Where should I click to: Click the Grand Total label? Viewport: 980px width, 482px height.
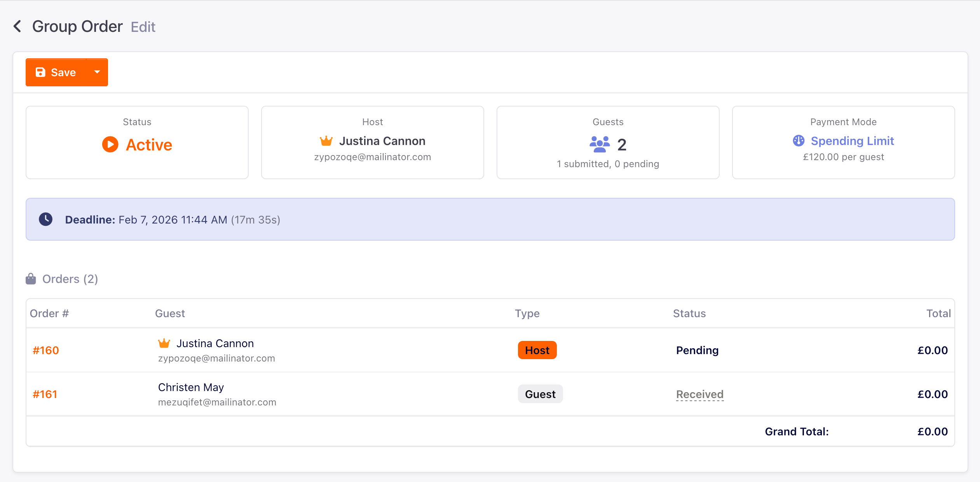coord(797,431)
